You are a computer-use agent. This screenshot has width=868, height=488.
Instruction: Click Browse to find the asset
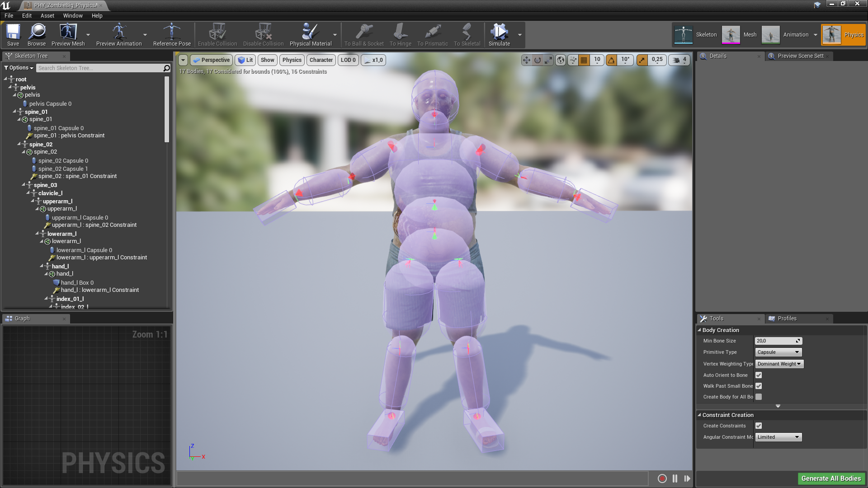(36, 34)
